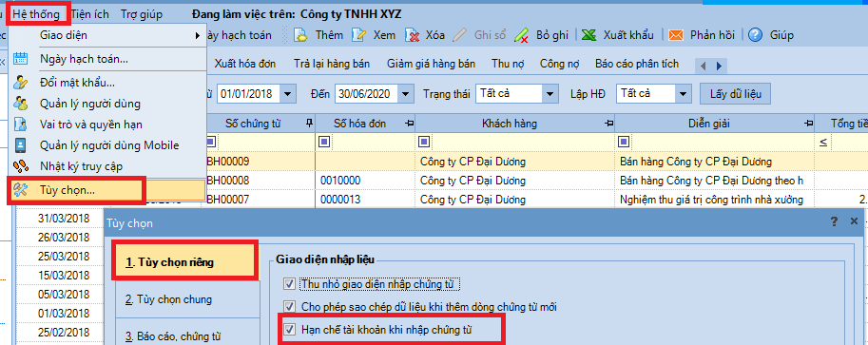Uncheck Hạn chế tài khoản khi nhập chứng từ
Viewport: 868px width, 345px height.
(289, 330)
